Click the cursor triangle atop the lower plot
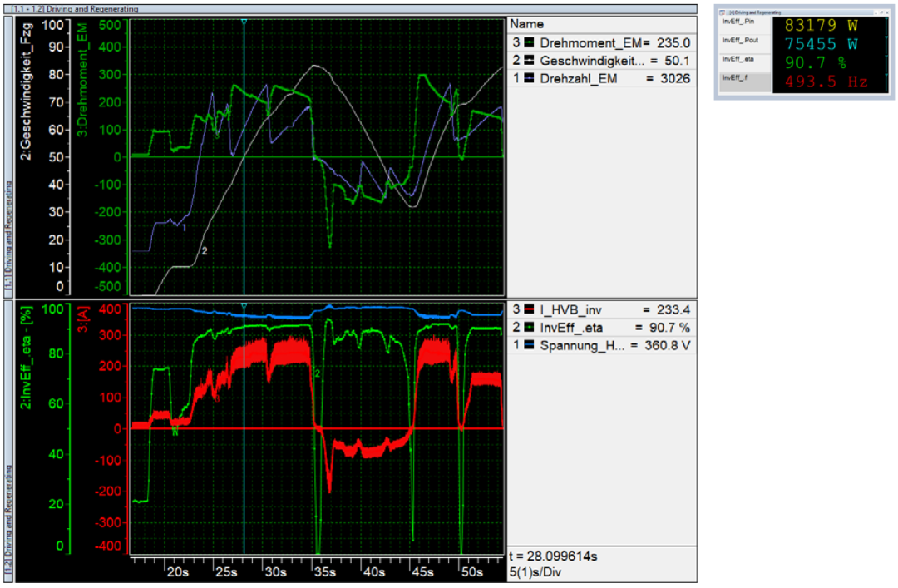 point(244,306)
